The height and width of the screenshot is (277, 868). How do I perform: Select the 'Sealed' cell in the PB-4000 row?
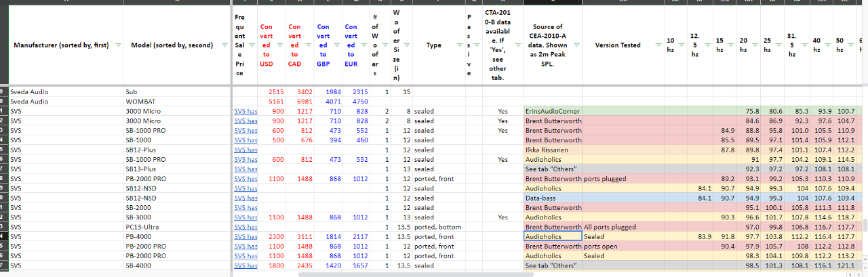[x=623, y=236]
